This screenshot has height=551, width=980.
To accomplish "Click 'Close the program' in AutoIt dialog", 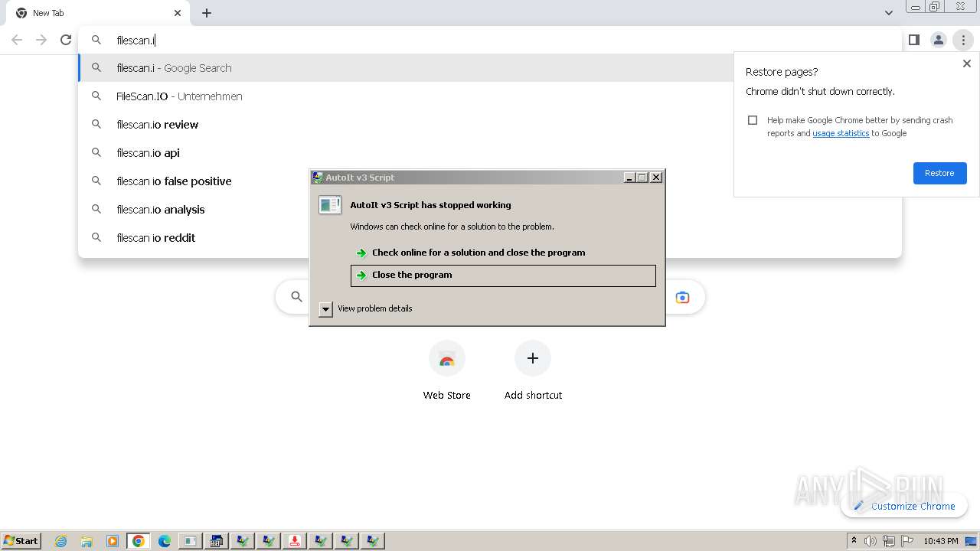I will (x=503, y=275).
